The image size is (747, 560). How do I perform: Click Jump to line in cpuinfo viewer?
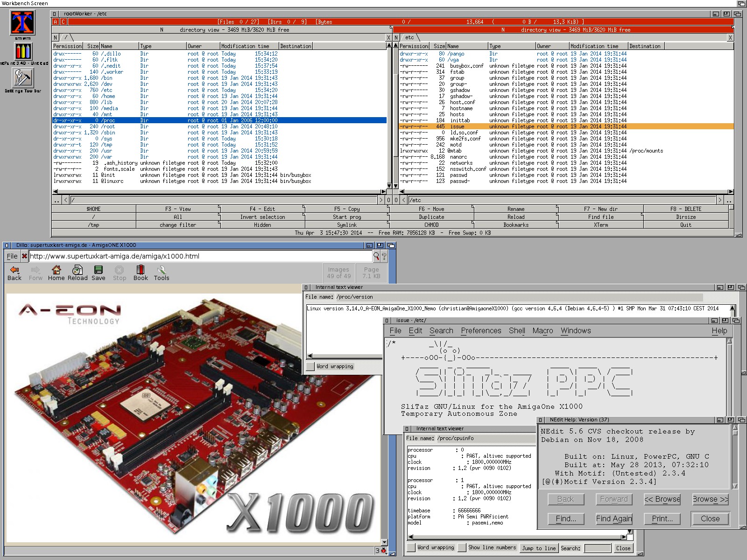[x=539, y=548]
